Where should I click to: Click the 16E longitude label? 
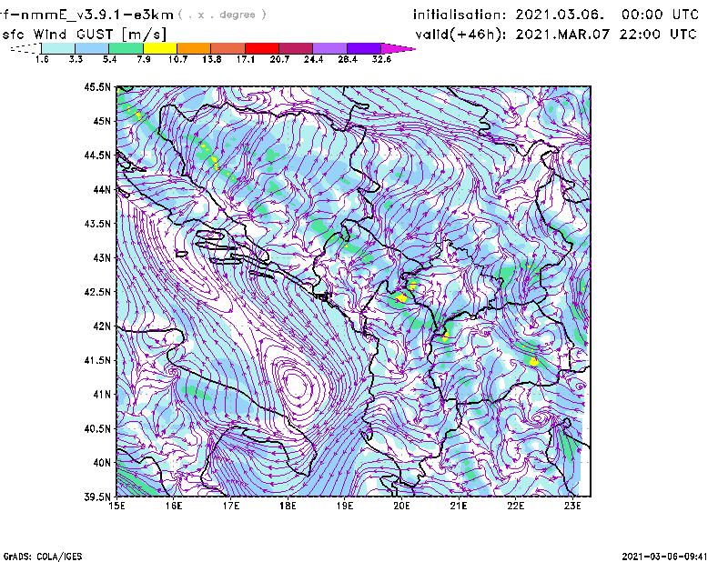pyautogui.click(x=174, y=506)
